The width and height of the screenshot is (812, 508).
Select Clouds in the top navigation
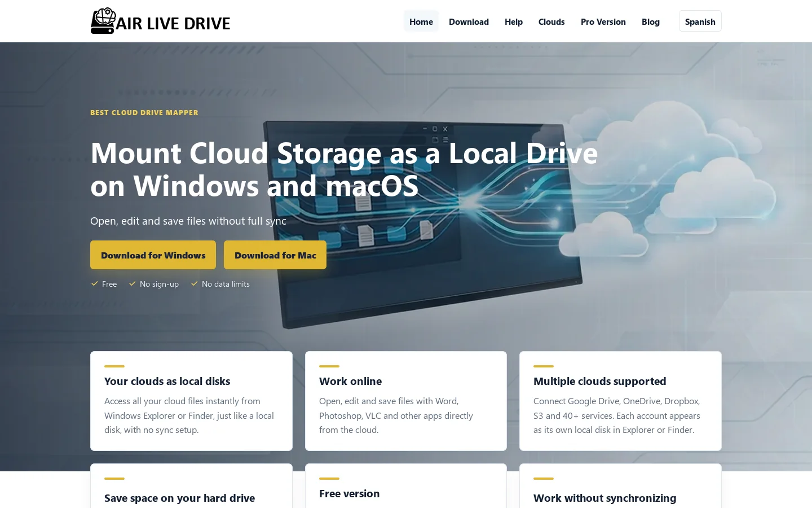[551, 21]
